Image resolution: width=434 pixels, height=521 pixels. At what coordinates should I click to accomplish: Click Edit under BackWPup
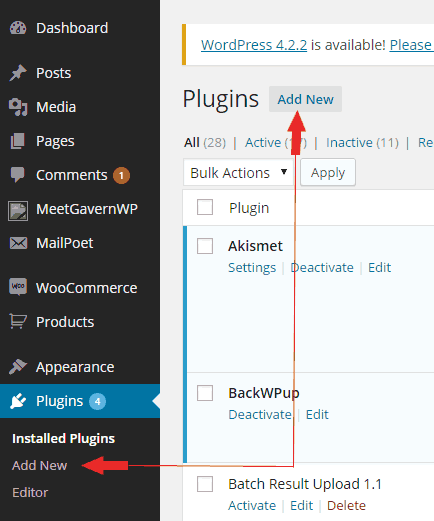[317, 415]
